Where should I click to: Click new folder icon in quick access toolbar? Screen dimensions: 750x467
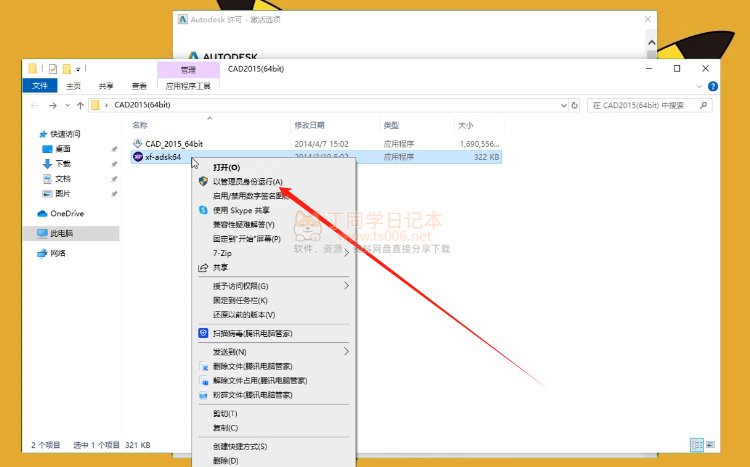coord(67,69)
